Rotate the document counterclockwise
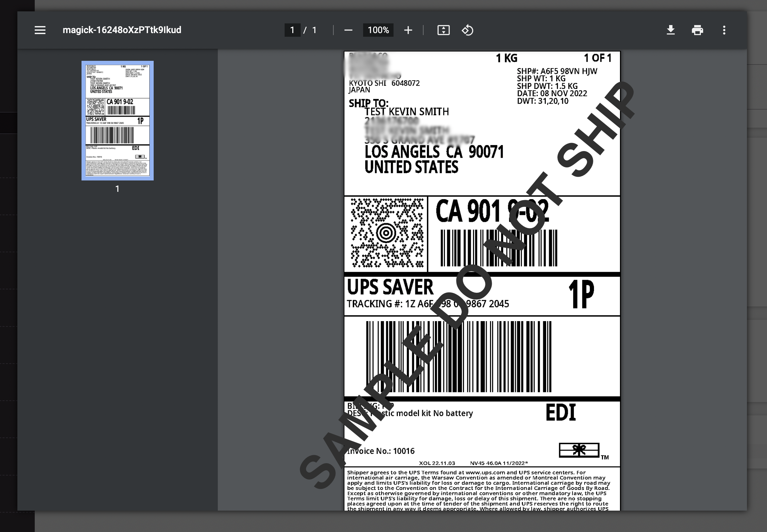Screen dimensions: 767x532 point(467,30)
